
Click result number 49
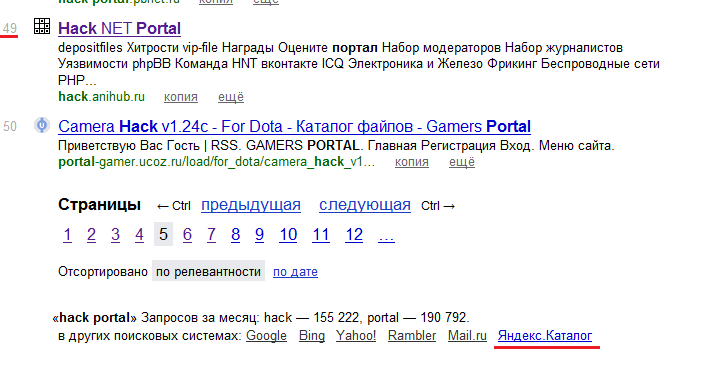click(9, 28)
